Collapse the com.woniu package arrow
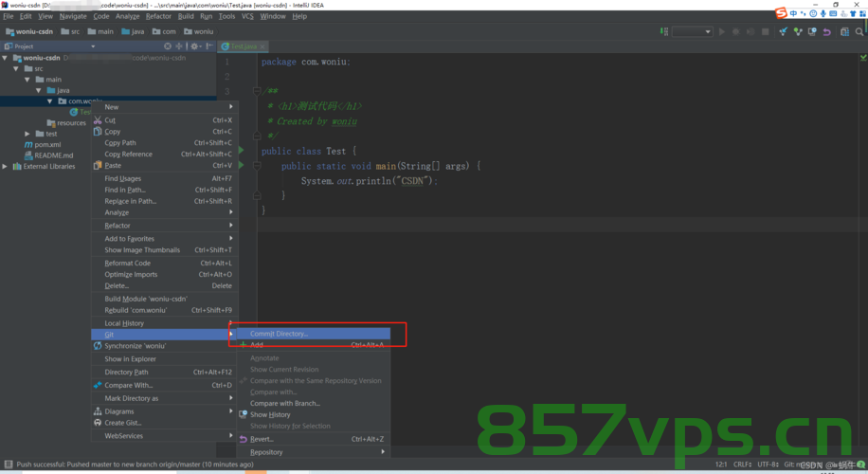 [50, 100]
